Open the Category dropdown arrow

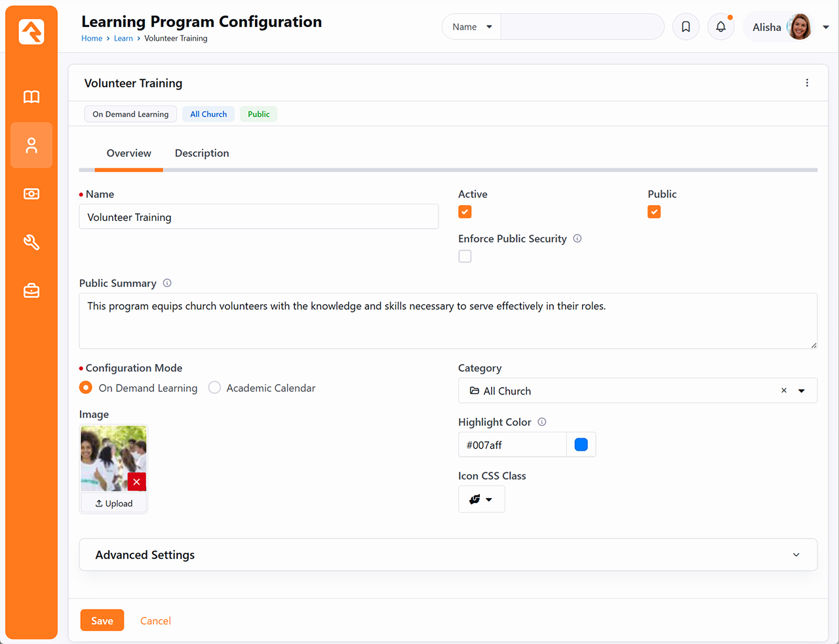pyautogui.click(x=801, y=391)
